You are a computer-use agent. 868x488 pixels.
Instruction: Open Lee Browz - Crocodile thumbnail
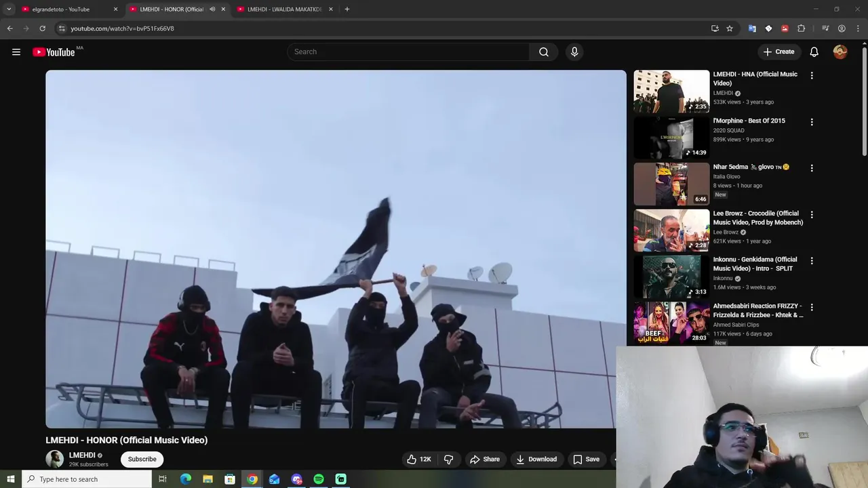[x=671, y=230]
